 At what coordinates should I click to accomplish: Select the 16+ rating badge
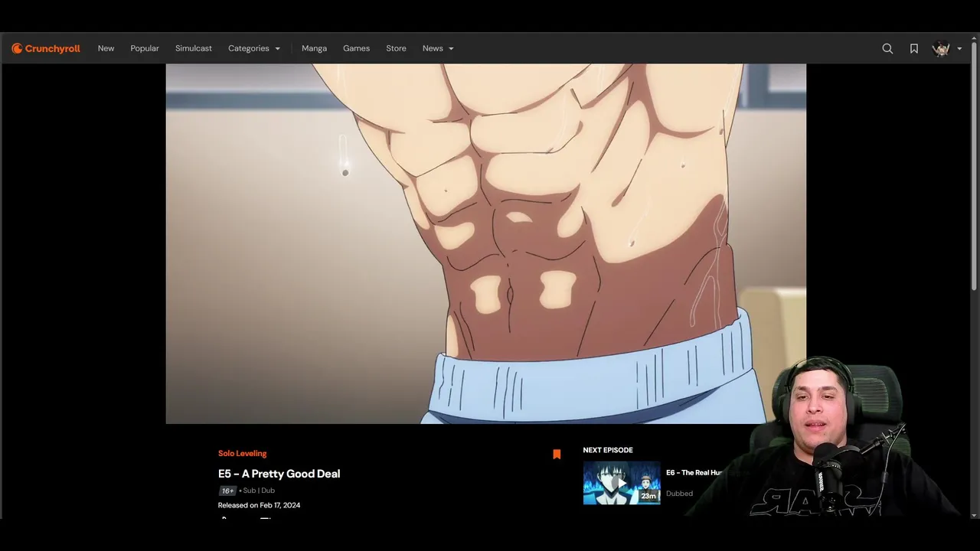click(227, 491)
